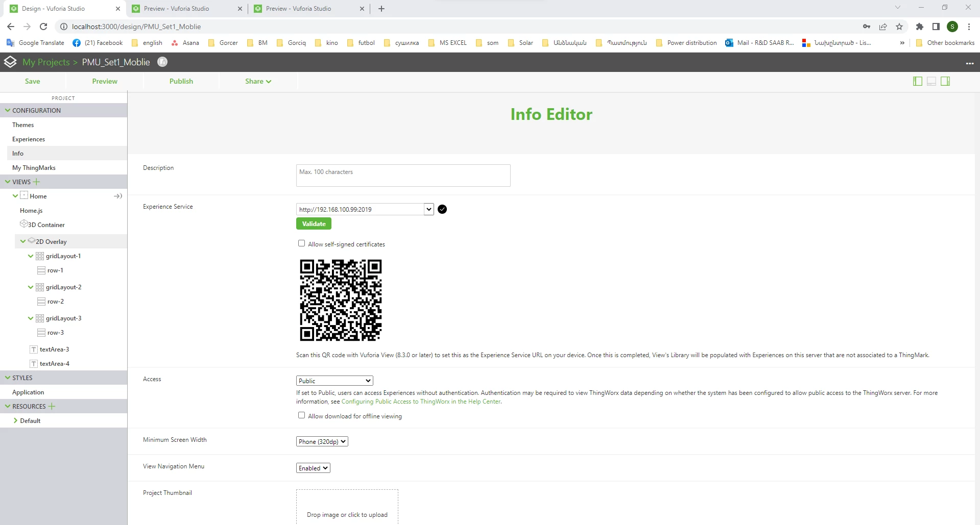This screenshot has height=525, width=980.
Task: Click the browser reload icon
Action: pos(43,27)
